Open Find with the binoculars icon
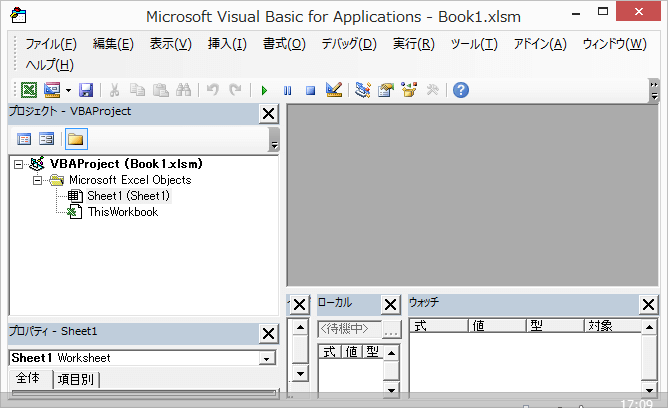The height and width of the screenshot is (408, 668). [184, 90]
